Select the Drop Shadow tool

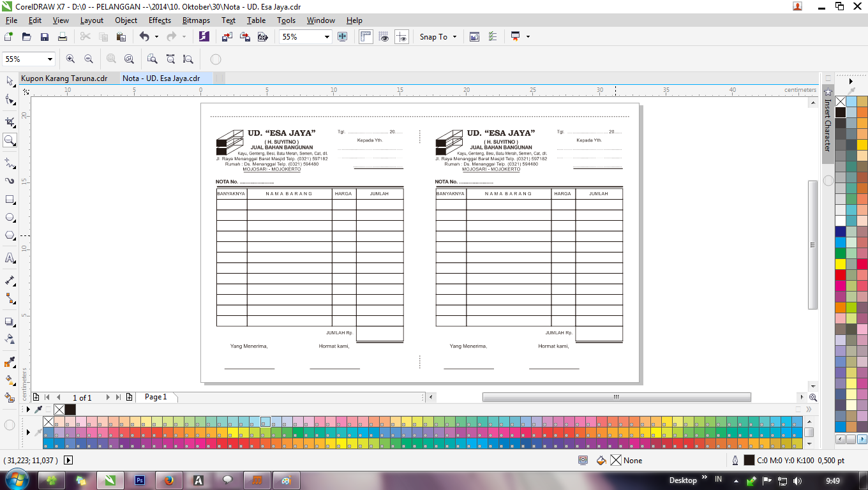(10, 322)
